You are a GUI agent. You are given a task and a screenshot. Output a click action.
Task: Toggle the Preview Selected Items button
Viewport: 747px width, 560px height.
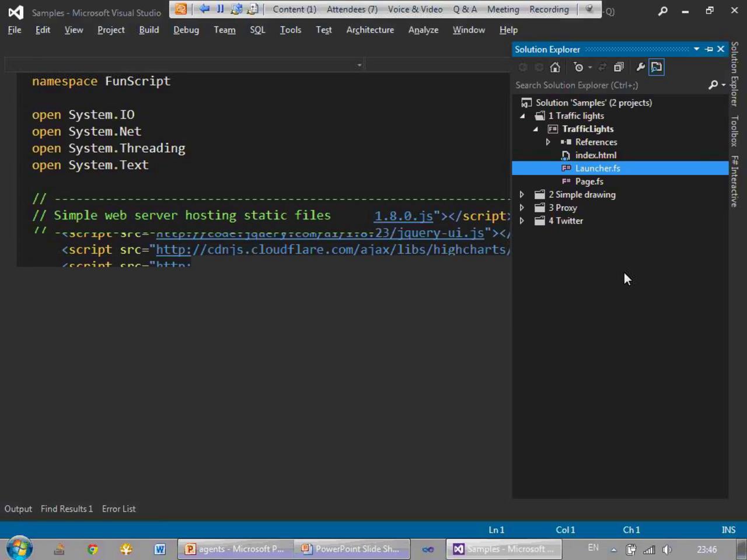(x=657, y=67)
